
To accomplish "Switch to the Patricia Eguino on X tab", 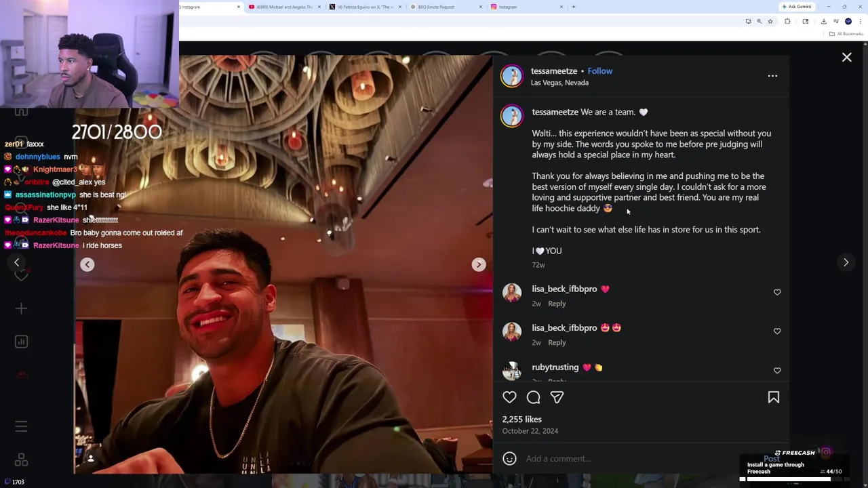I will [366, 7].
